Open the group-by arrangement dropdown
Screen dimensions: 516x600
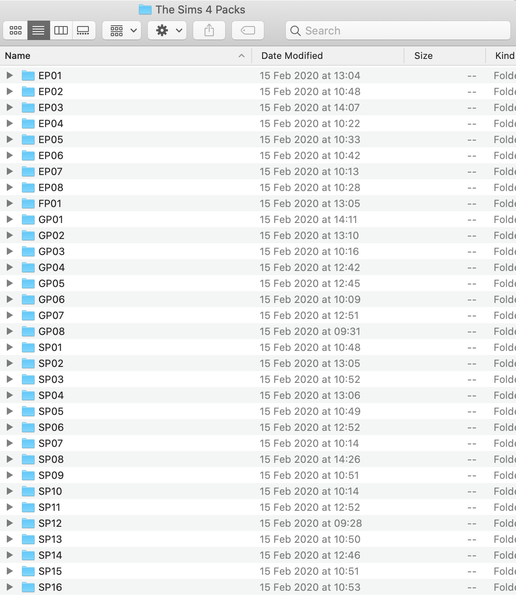(x=122, y=31)
